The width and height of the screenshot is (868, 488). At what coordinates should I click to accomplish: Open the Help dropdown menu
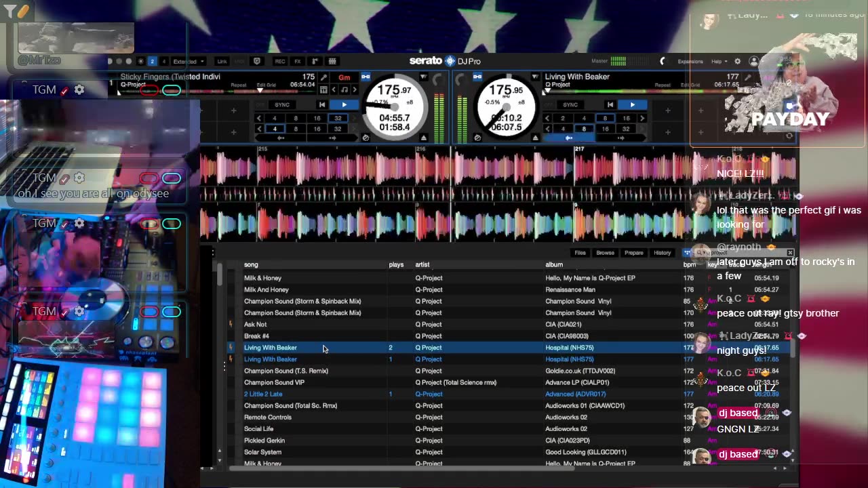click(x=719, y=61)
